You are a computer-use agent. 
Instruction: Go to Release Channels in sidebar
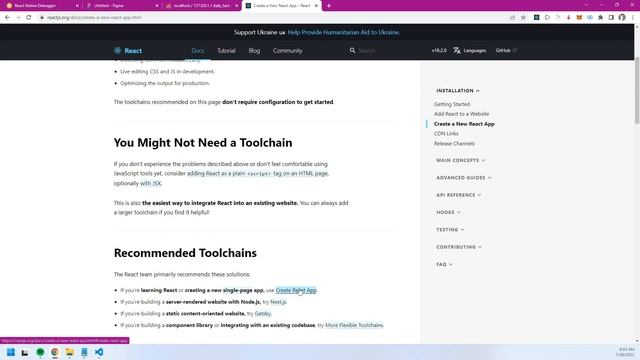[x=454, y=144]
